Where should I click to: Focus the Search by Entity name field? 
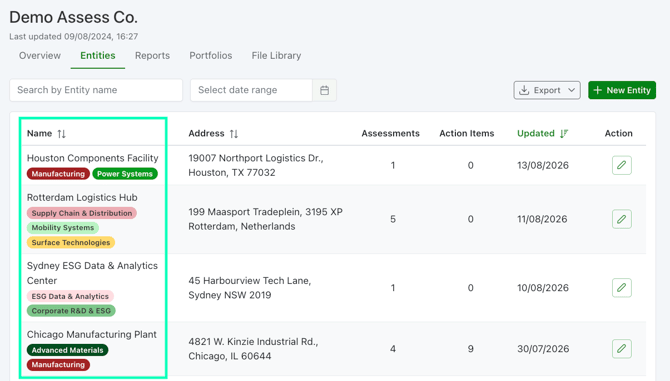pos(96,90)
